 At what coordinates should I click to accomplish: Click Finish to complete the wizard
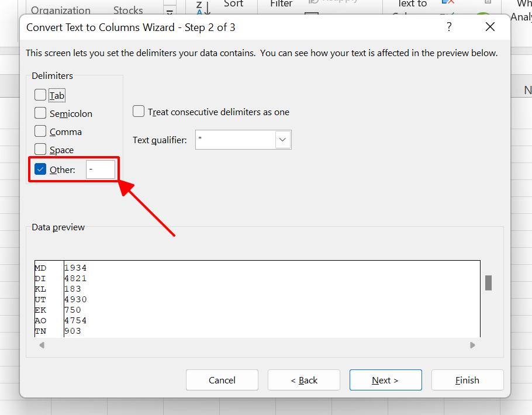point(467,380)
